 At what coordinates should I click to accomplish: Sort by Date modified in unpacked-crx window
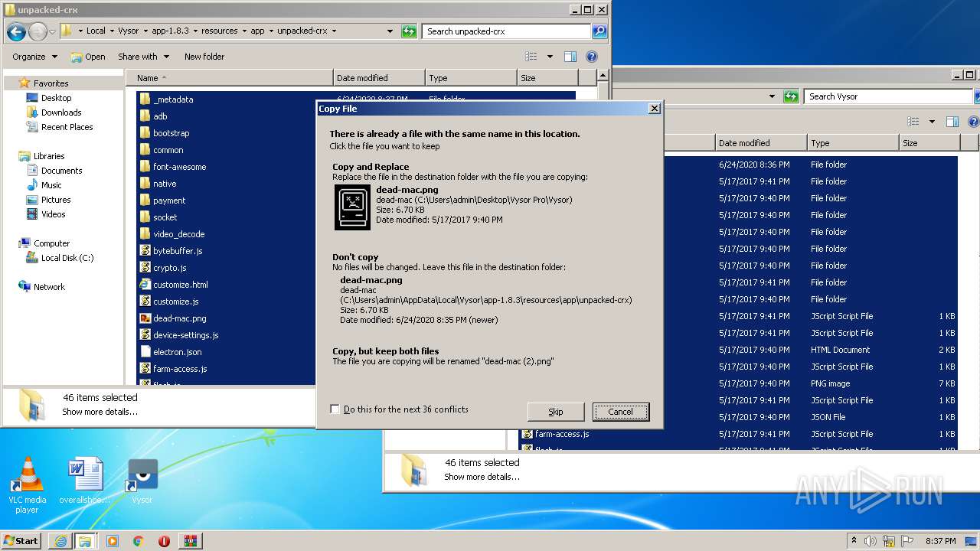(380, 78)
